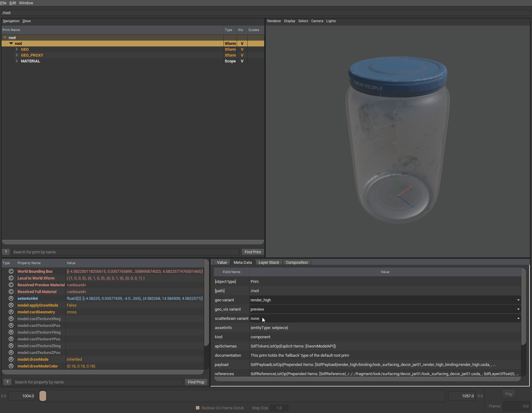Click the type icon for Local to World Xform

click(11, 278)
